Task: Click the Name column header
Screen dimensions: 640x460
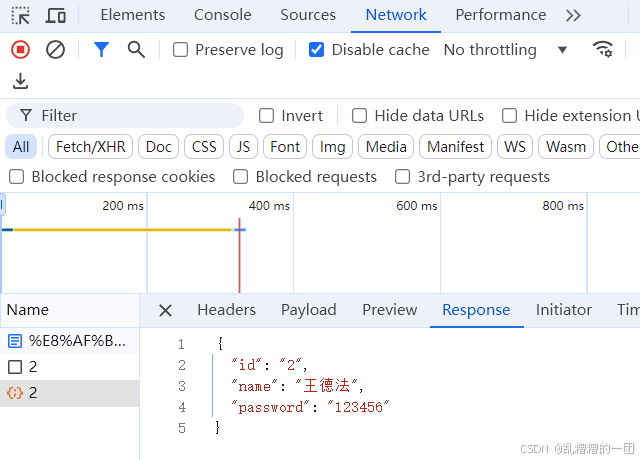Action: pyautogui.click(x=69, y=310)
